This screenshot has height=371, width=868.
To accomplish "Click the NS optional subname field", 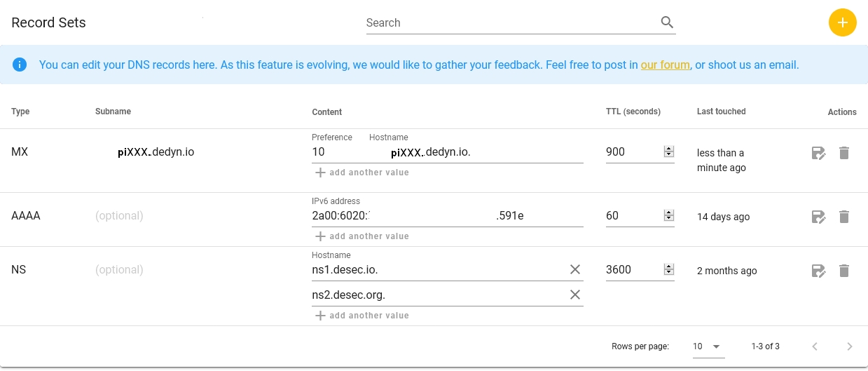I will point(119,270).
